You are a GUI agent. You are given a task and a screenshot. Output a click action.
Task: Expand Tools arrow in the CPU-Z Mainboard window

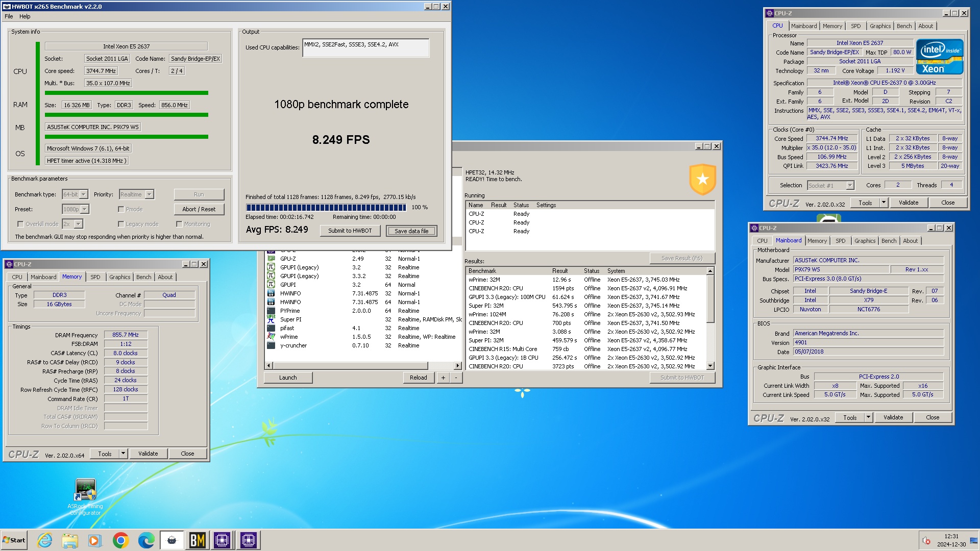(868, 417)
